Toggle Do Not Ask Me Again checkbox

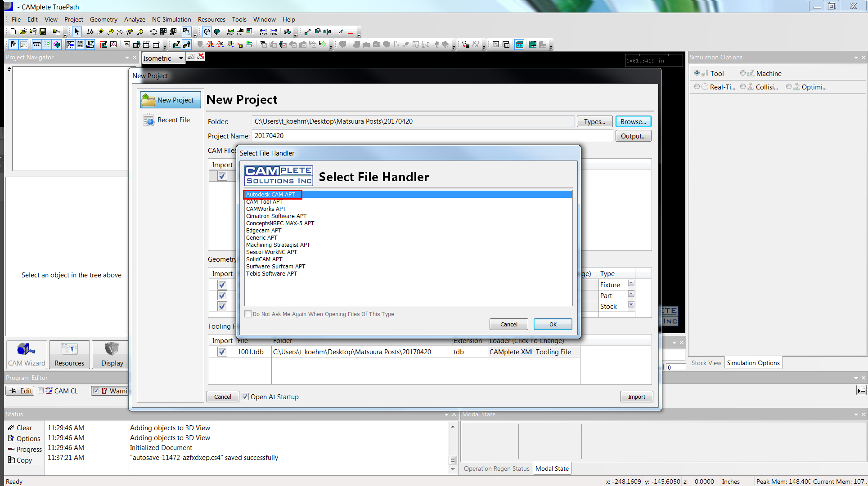[248, 314]
